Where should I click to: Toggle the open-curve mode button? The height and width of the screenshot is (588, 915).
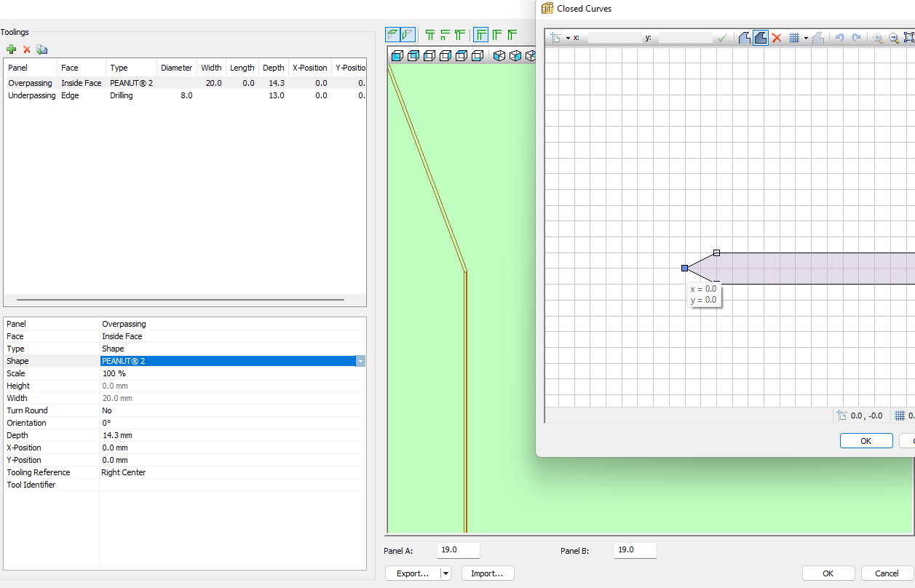click(x=745, y=38)
